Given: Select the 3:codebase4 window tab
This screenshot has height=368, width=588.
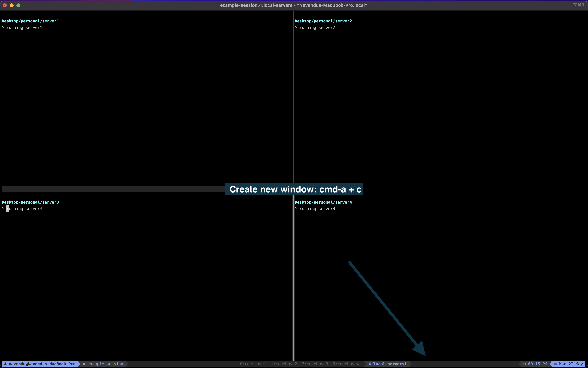Looking at the screenshot, I should pyautogui.click(x=347, y=364).
